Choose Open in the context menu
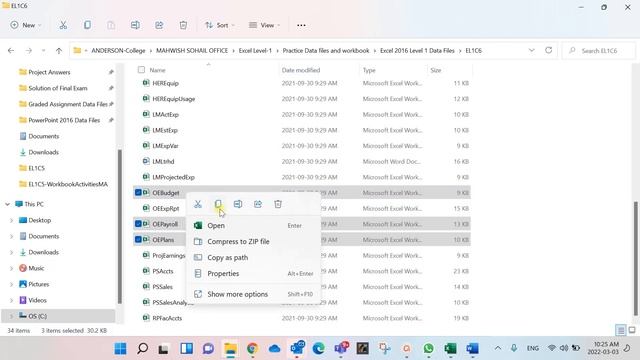640x360 pixels. [x=253, y=225]
